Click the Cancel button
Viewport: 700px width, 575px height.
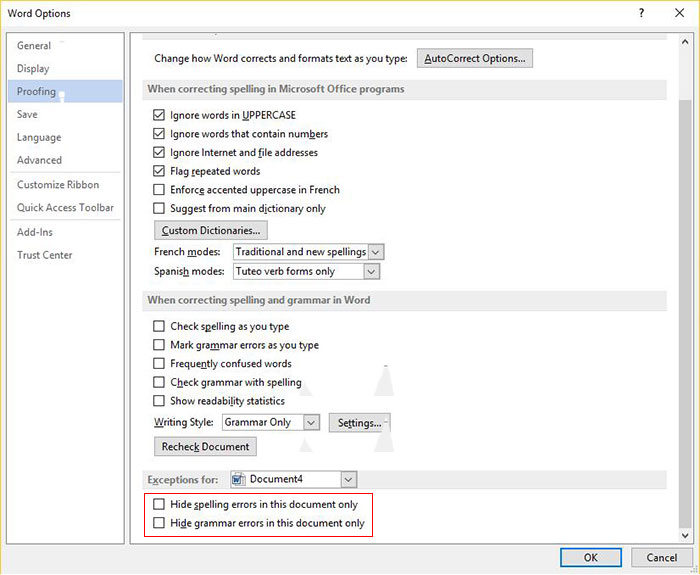(662, 558)
